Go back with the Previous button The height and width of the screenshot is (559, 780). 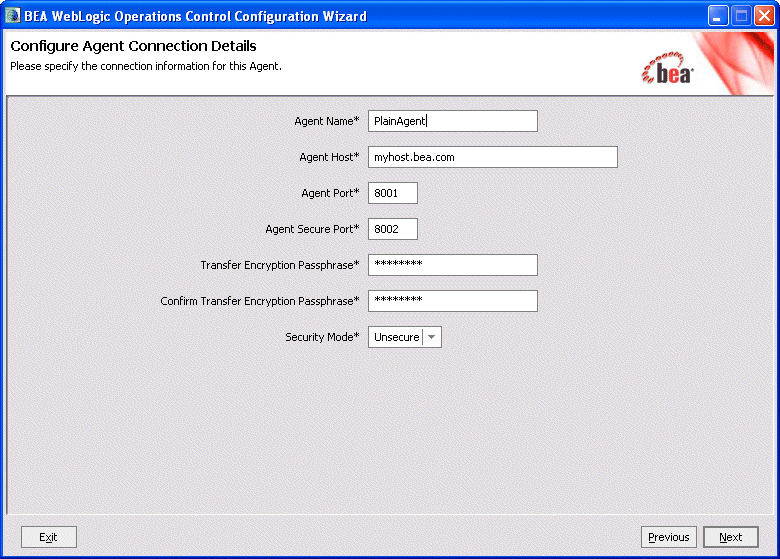point(669,537)
